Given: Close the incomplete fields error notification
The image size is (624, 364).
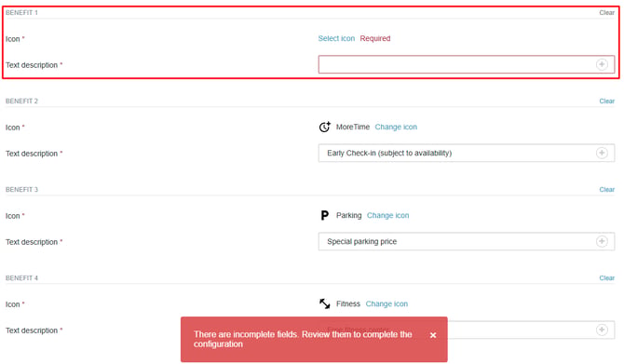Looking at the screenshot, I should click(433, 335).
